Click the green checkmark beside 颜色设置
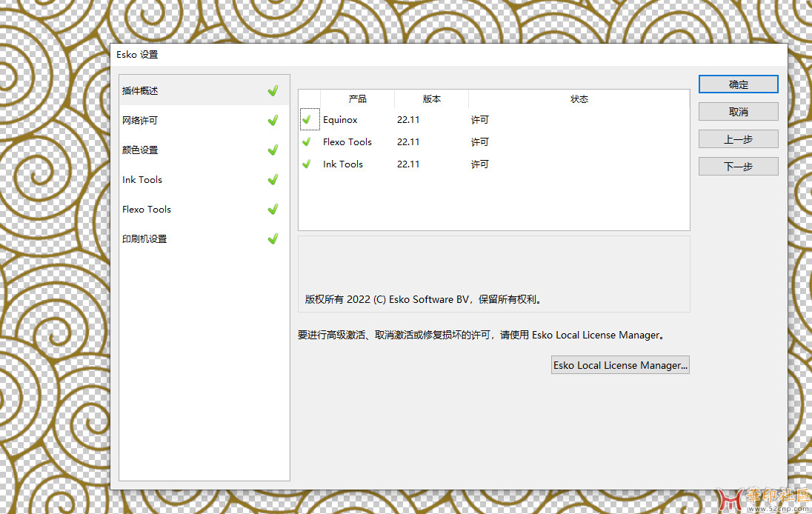Screen dimensions: 812x514 click(x=273, y=150)
